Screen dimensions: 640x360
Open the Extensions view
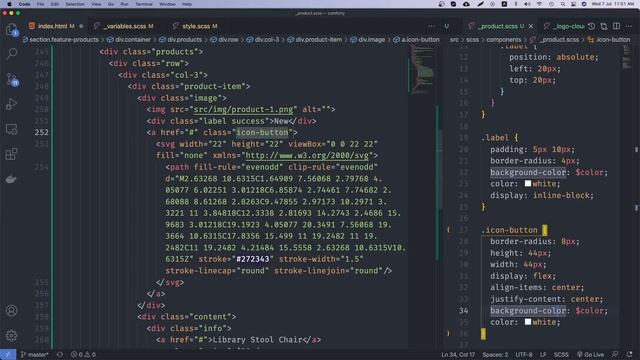[11, 154]
